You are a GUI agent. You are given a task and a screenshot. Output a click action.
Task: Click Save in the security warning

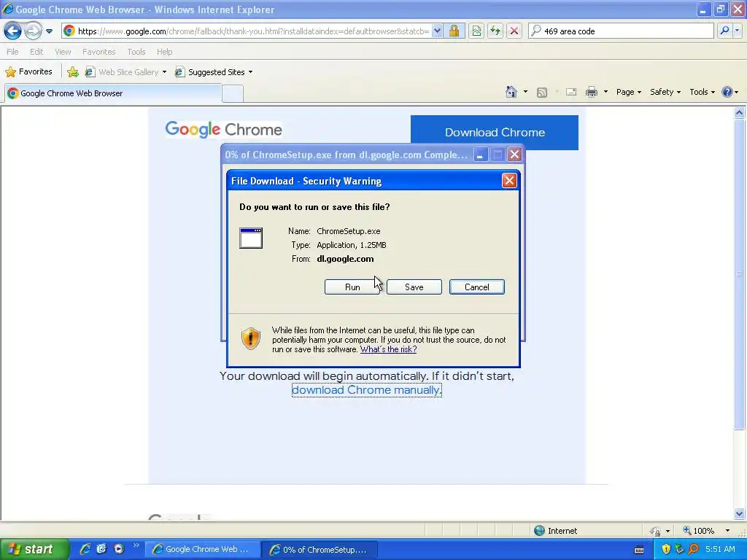pos(414,287)
